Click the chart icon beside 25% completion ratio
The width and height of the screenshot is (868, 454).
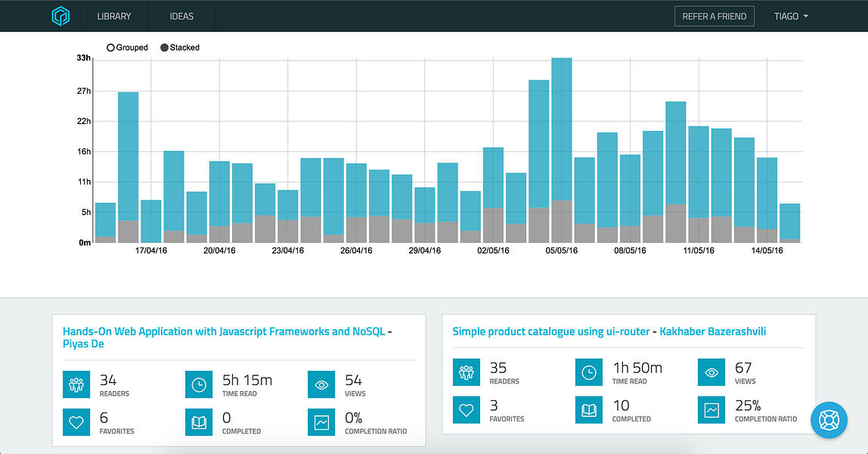(711, 410)
